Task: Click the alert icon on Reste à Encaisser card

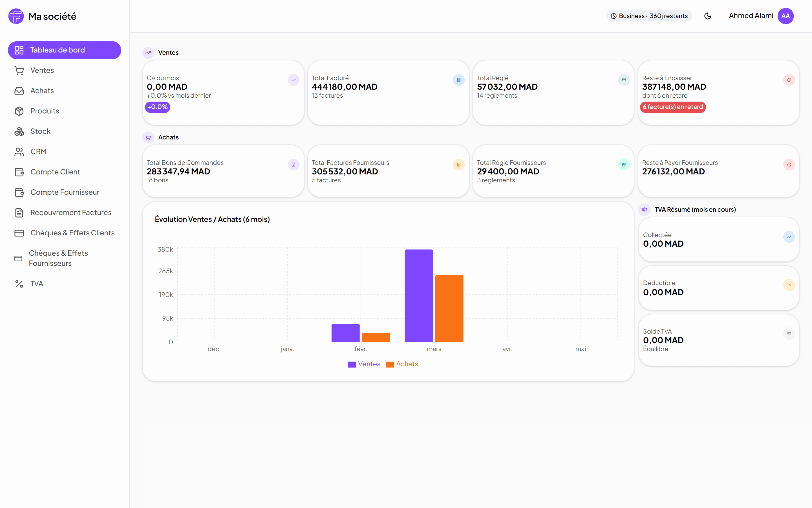Action: coord(789,80)
